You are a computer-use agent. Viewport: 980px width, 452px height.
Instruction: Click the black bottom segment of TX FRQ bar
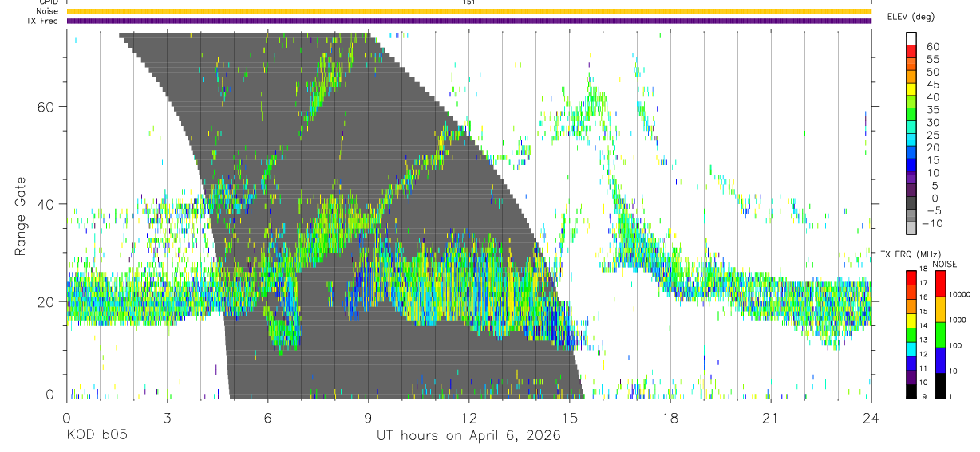point(911,391)
